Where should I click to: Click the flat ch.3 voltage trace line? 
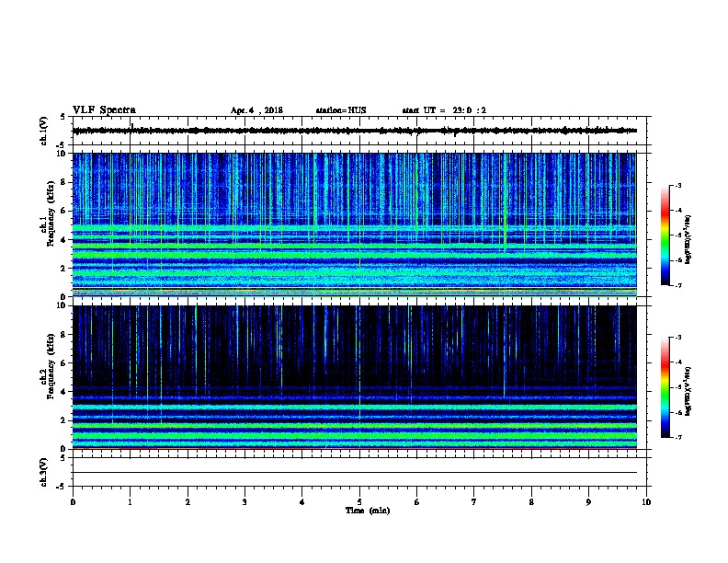pyautogui.click(x=355, y=473)
